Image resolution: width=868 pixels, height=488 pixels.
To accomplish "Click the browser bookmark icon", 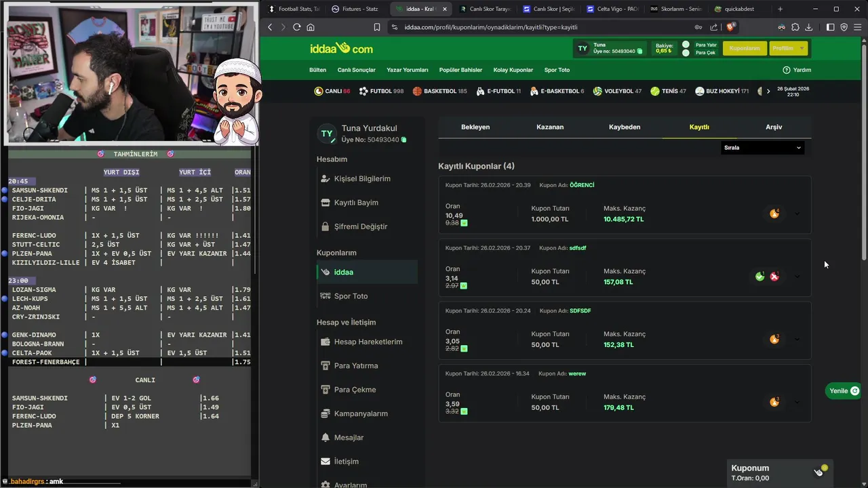I will pos(377,27).
